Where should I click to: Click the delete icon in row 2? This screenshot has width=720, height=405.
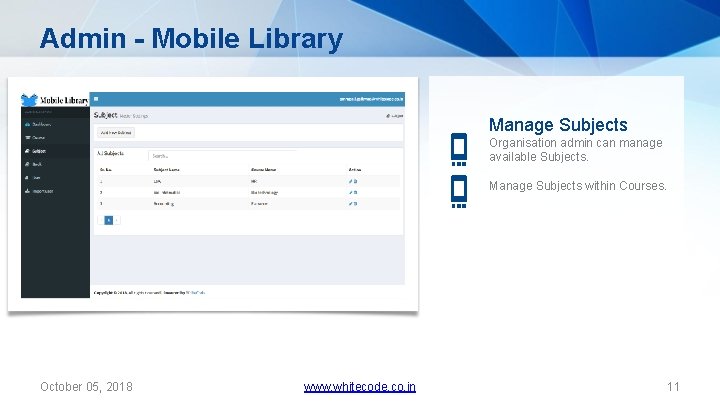point(355,192)
